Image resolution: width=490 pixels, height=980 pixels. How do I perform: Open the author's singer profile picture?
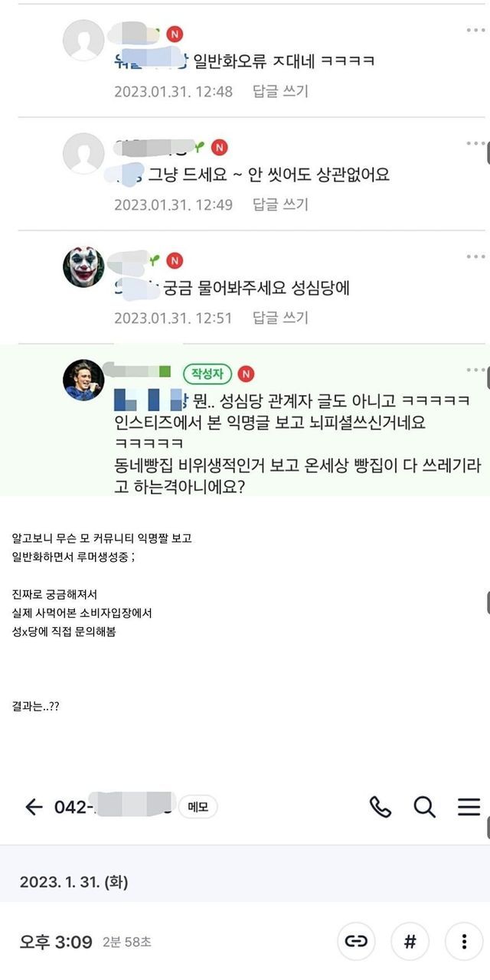click(x=83, y=380)
